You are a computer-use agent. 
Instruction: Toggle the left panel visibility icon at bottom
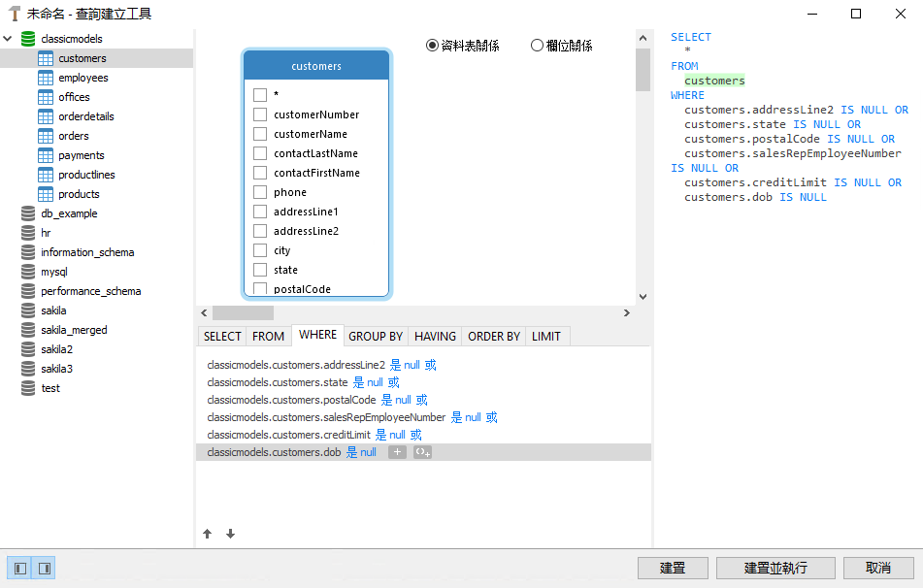point(19,568)
